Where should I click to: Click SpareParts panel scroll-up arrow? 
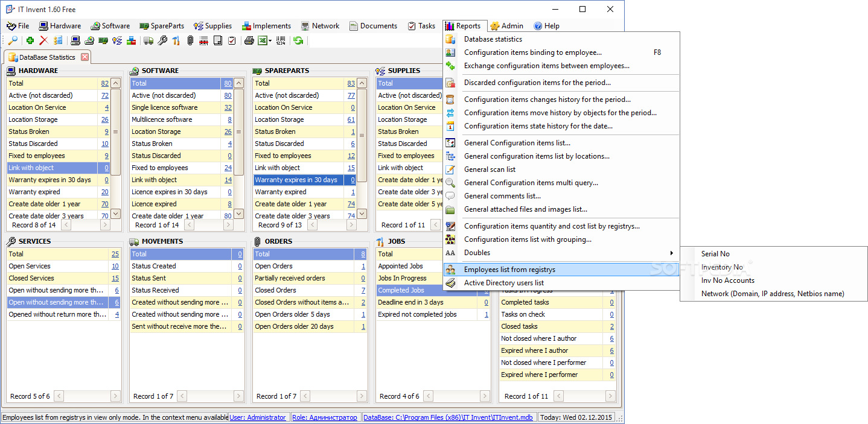(362, 83)
